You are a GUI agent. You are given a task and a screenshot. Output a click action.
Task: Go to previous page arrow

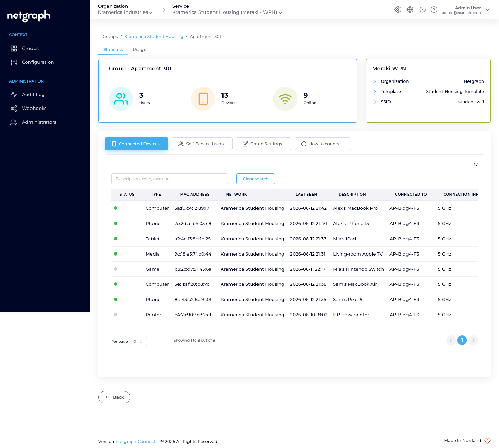tap(451, 341)
